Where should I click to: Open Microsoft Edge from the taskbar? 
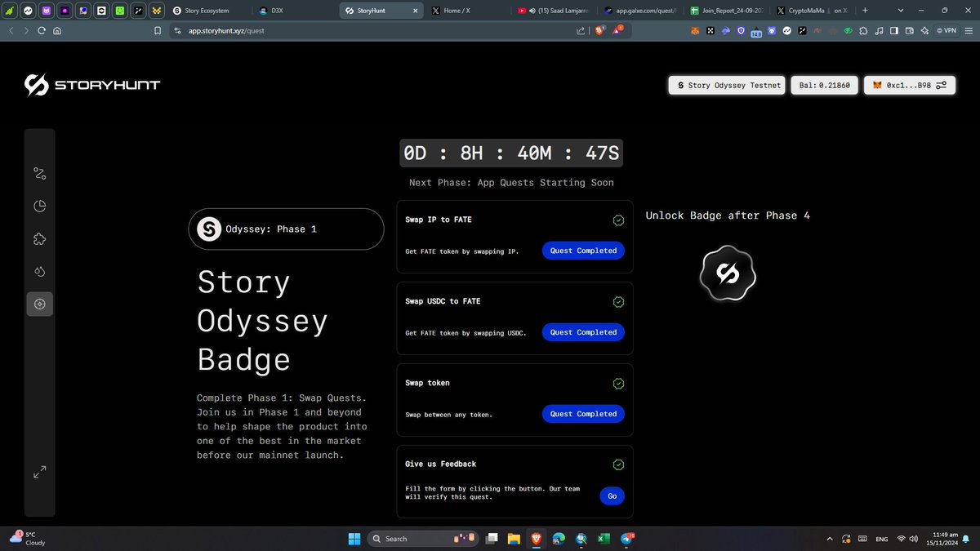(x=559, y=539)
